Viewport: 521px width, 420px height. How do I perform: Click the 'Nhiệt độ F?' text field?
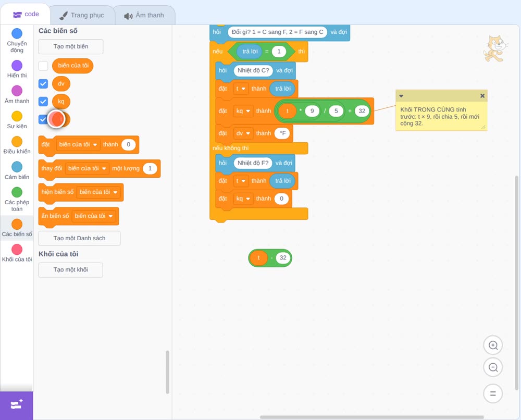253,163
